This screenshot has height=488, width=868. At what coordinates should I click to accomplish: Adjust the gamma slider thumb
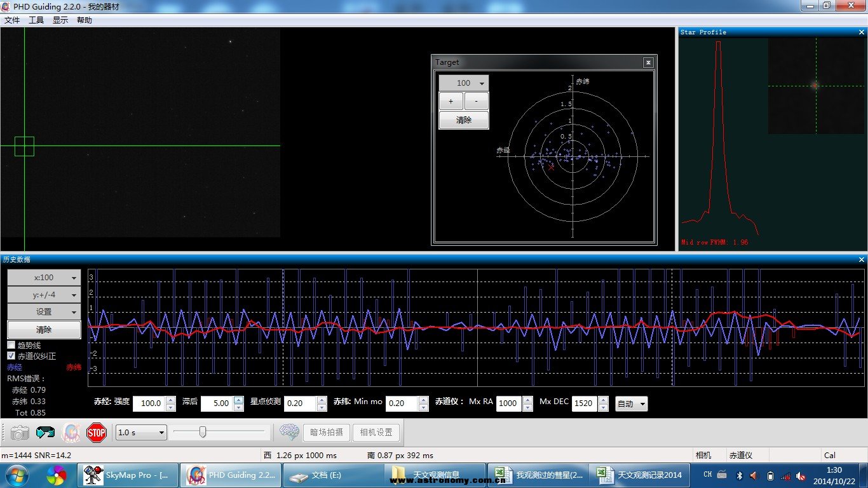[203, 432]
